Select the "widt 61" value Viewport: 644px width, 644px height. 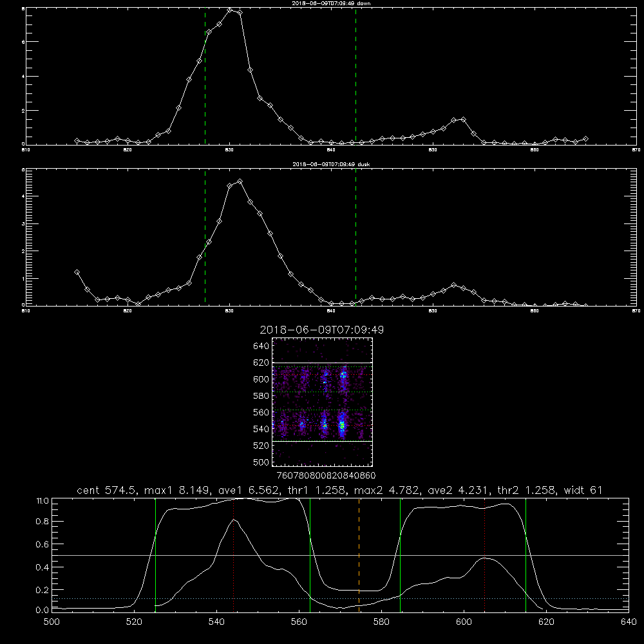[583, 490]
